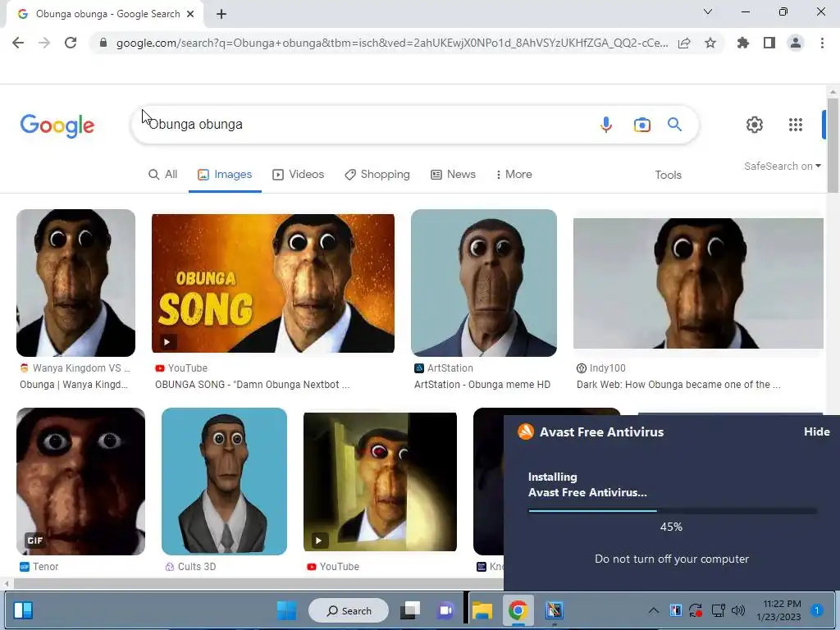Viewport: 840px width, 630px height.
Task: Expand the More search options
Action: tap(514, 175)
